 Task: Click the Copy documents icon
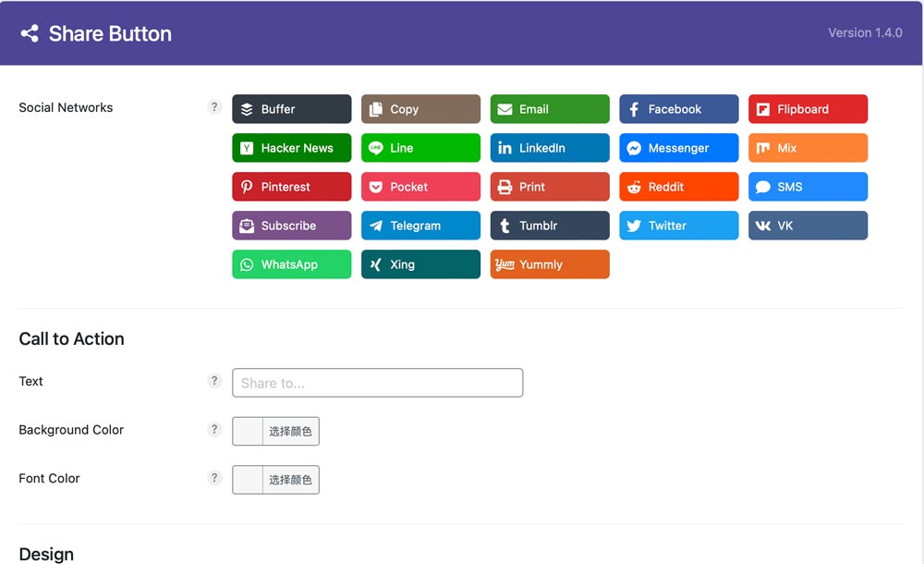pos(375,109)
